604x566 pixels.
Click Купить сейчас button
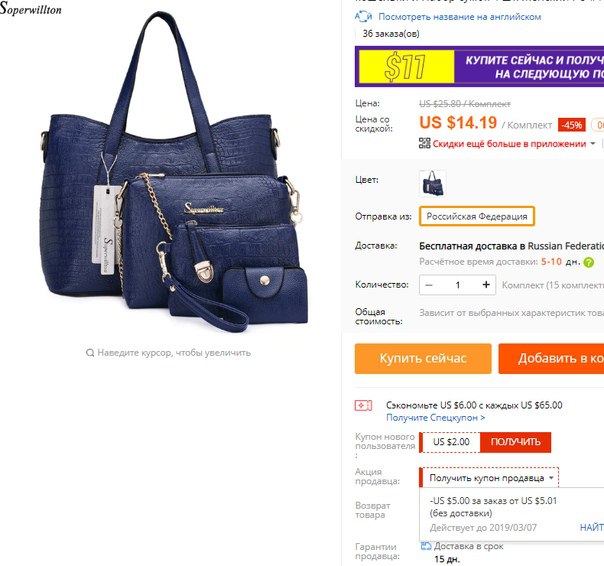tap(423, 359)
